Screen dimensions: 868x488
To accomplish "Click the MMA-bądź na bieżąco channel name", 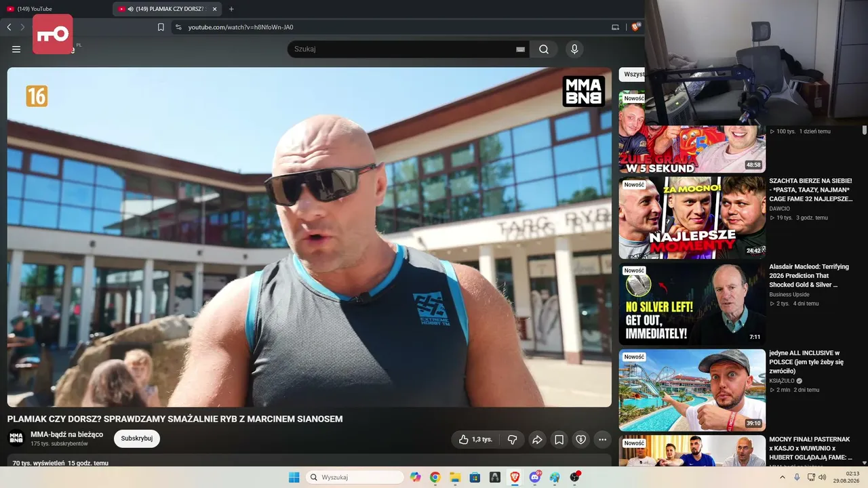I will [66, 434].
